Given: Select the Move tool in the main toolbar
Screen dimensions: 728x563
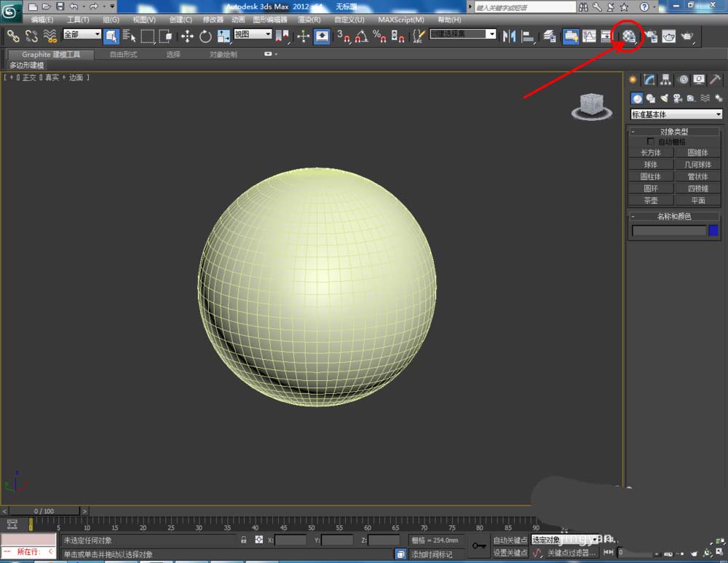Looking at the screenshot, I should pos(187,36).
